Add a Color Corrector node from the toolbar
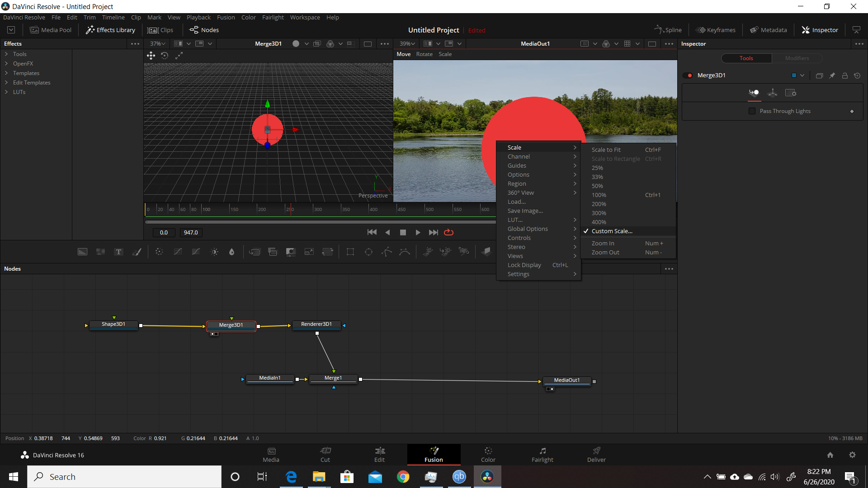Viewport: 868px width, 488px height. point(159,252)
